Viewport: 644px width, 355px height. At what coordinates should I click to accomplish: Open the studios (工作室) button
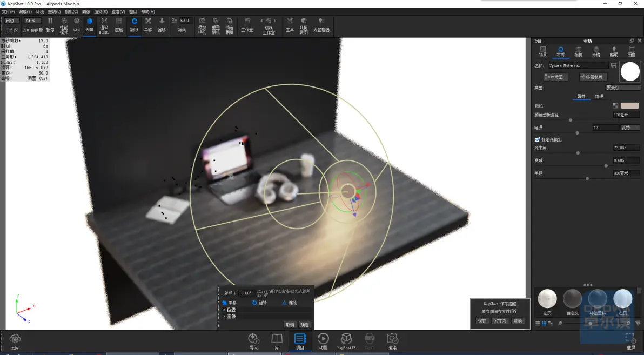click(x=247, y=25)
